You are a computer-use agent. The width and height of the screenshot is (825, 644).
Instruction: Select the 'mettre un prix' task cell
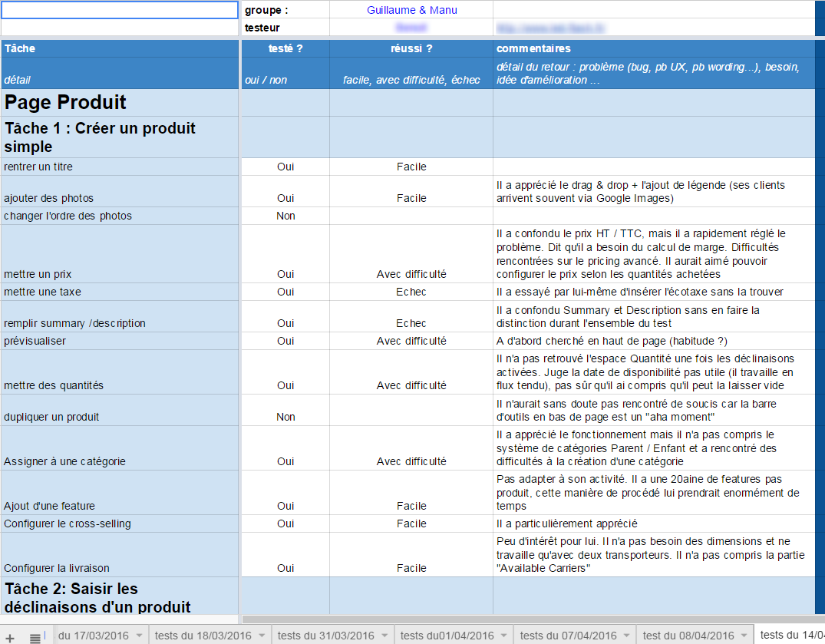[x=120, y=254]
